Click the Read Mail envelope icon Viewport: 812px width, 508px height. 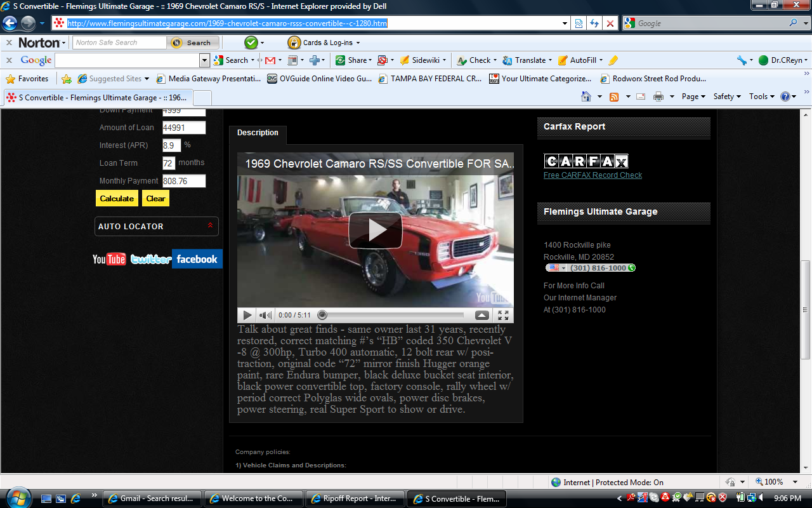point(641,97)
